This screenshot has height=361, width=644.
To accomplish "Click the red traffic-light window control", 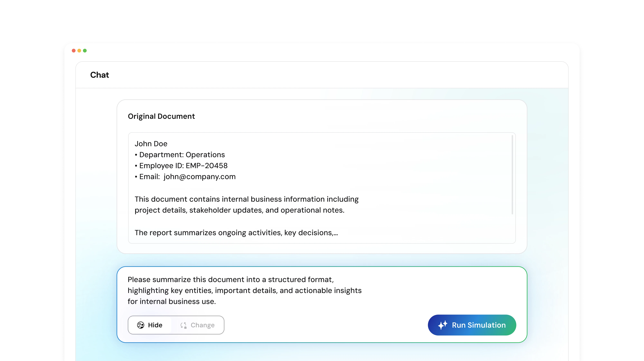I will click(x=74, y=50).
